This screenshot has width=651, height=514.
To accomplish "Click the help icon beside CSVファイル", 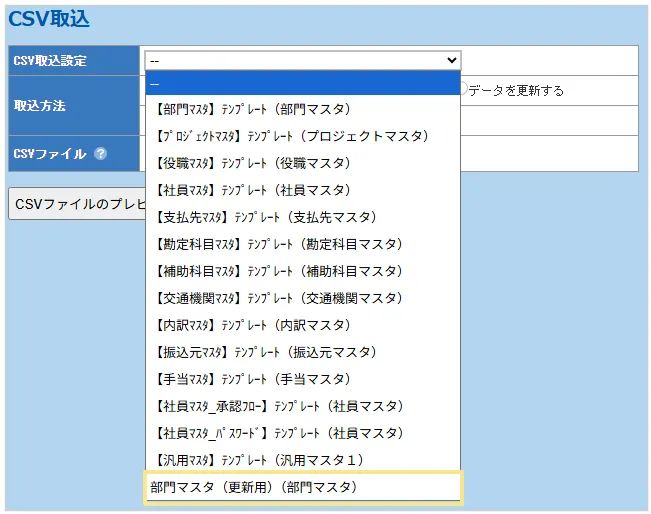I will [100, 154].
